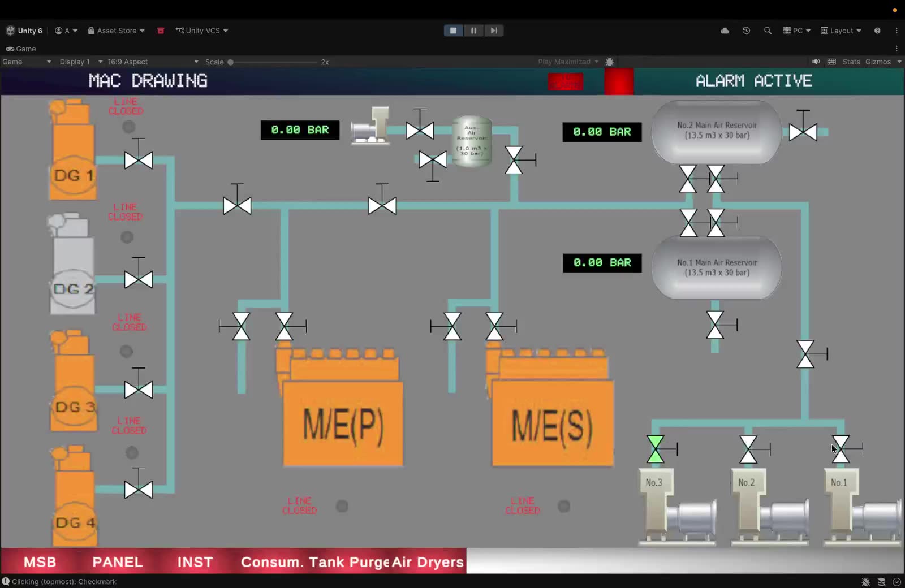
Task: Click the Unity search magnifier icon
Action: coord(768,31)
